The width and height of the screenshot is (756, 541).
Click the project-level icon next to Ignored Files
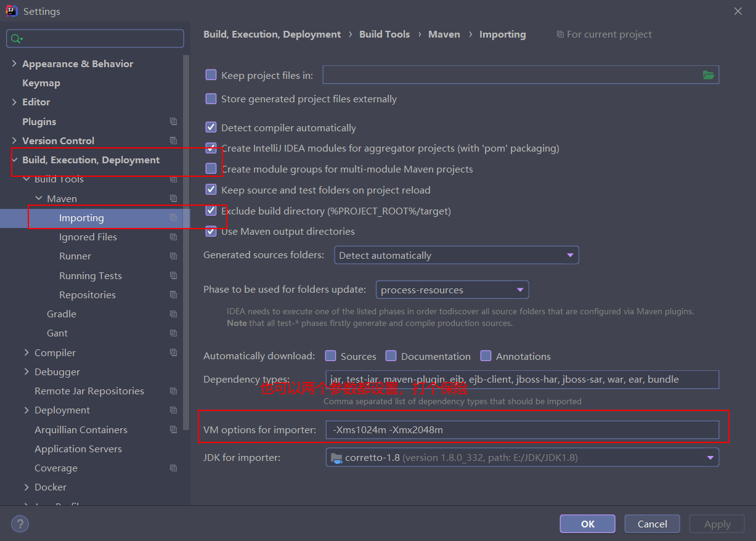click(173, 237)
